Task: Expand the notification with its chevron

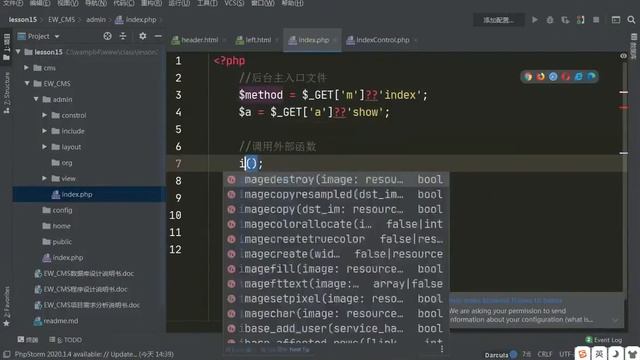Action: (x=615, y=320)
